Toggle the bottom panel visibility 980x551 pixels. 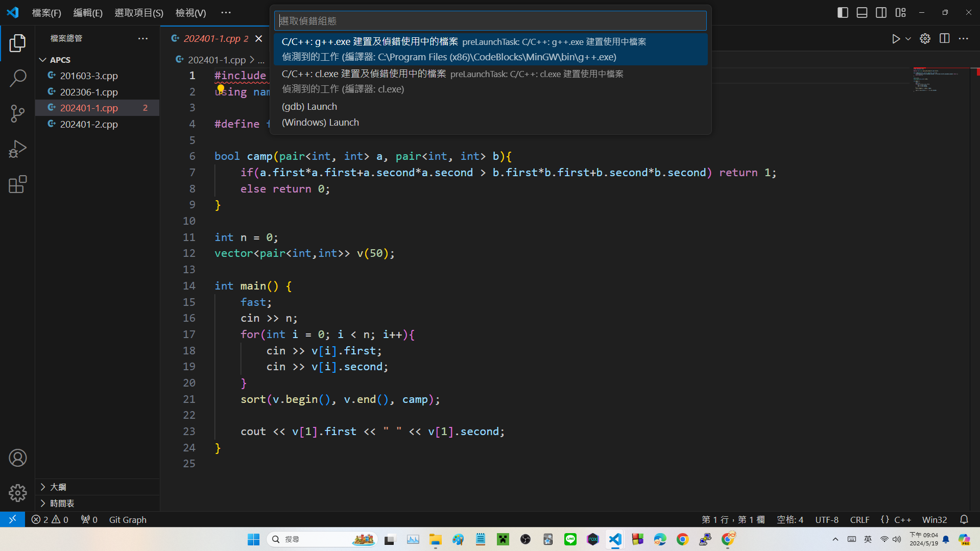[x=862, y=13]
